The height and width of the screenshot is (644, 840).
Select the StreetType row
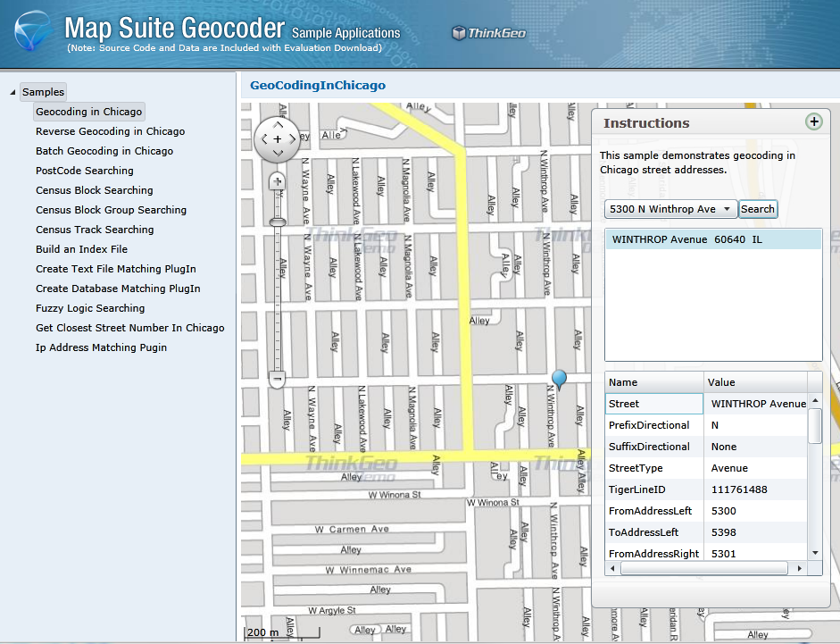[706, 468]
